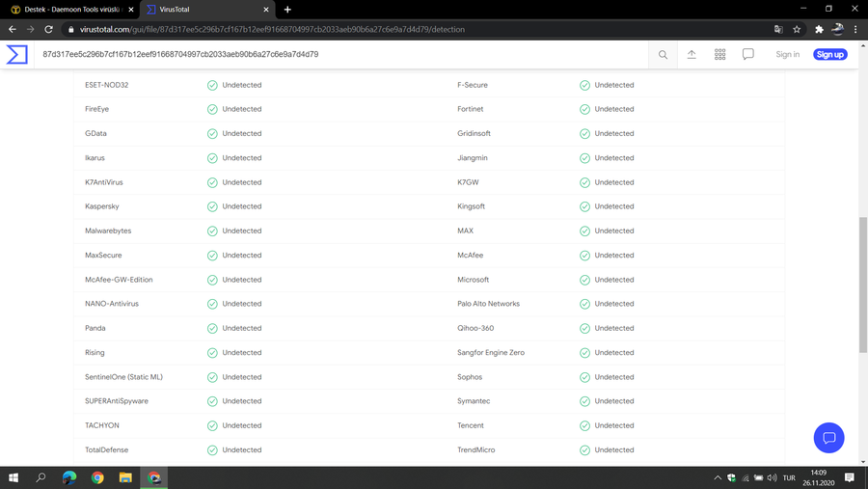Click the site lock icon
This screenshot has width=868, height=489.
[70, 29]
